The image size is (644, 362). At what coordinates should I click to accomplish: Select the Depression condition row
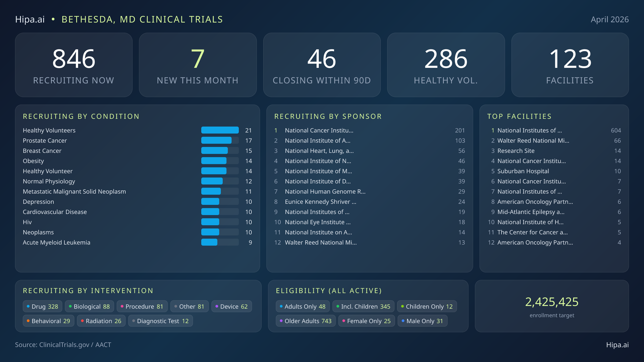pos(137,202)
